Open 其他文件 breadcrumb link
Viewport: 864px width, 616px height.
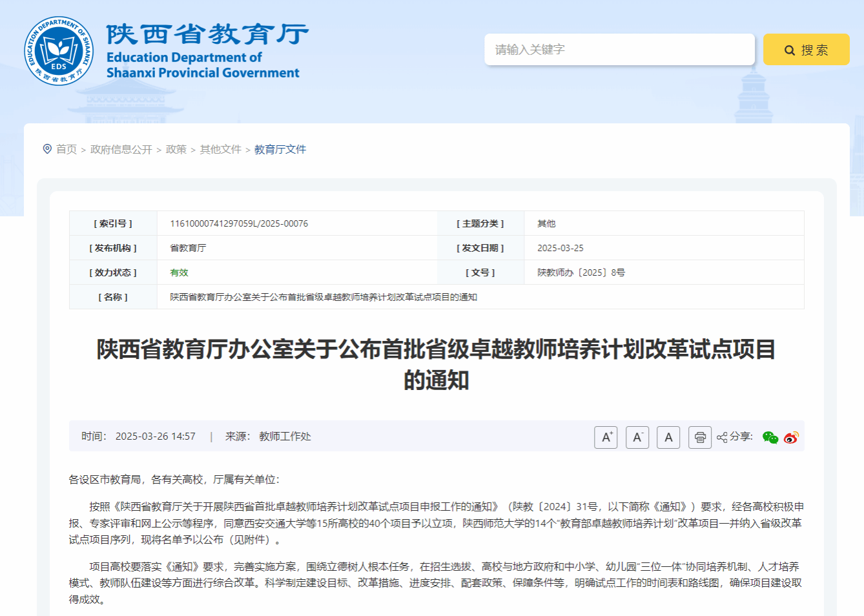(x=221, y=149)
